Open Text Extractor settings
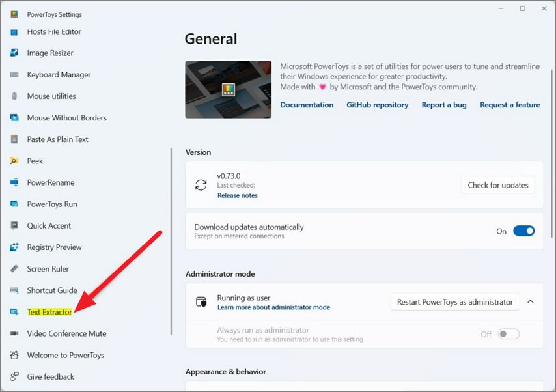 pyautogui.click(x=49, y=312)
